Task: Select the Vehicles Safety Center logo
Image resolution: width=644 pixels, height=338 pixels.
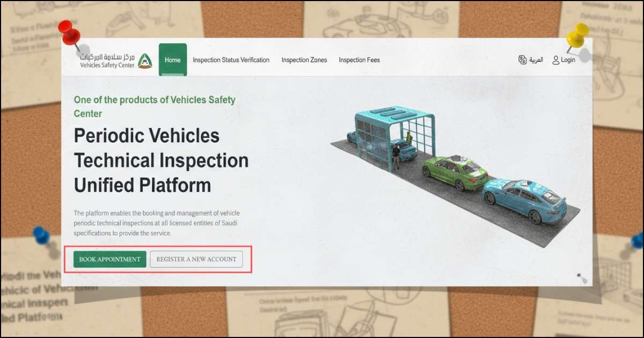Action: pyautogui.click(x=109, y=61)
